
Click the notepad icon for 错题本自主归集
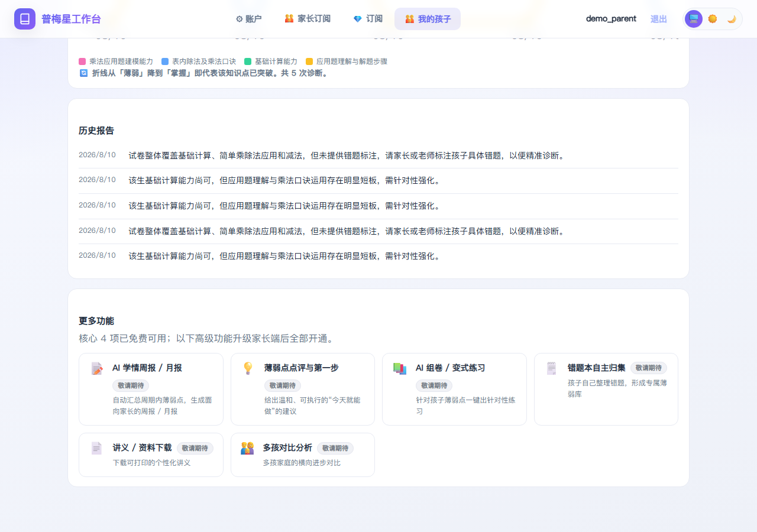point(552,368)
